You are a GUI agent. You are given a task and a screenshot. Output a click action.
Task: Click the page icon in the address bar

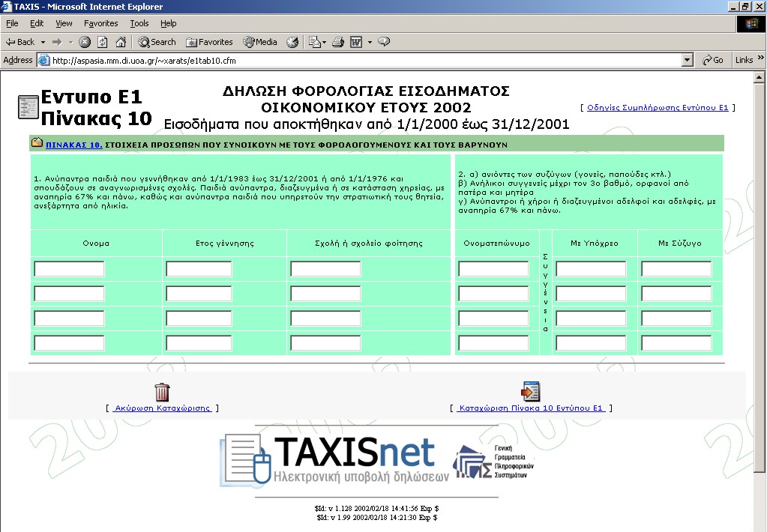44,61
